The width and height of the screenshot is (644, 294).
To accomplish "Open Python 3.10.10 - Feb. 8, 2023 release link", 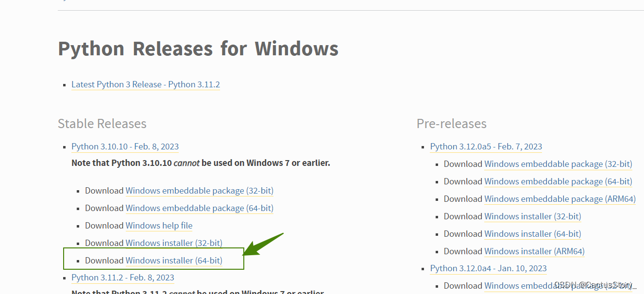I will (x=125, y=147).
